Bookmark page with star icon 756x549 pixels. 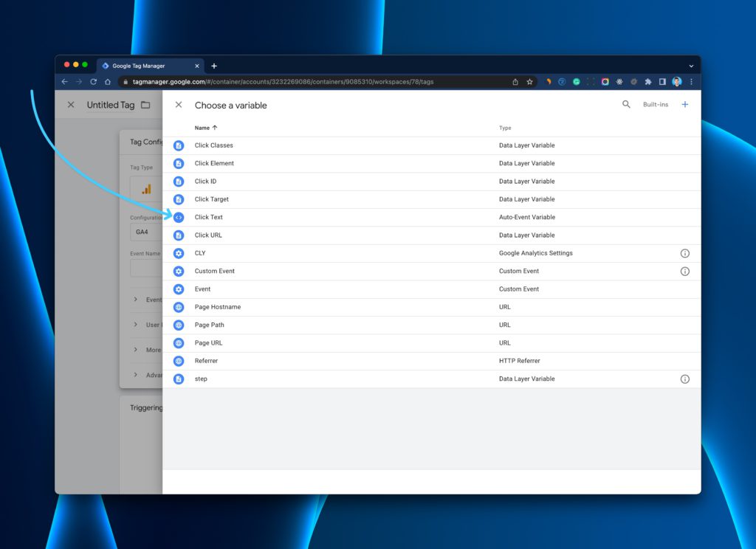click(x=529, y=81)
